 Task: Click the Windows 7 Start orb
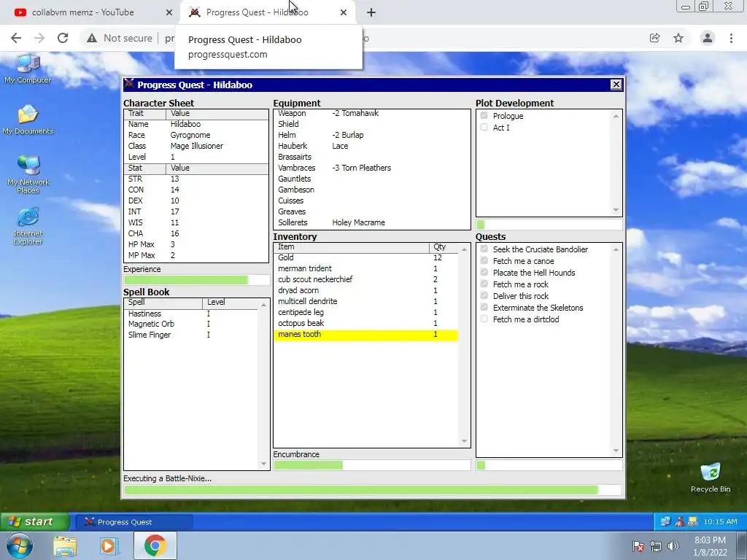click(19, 545)
